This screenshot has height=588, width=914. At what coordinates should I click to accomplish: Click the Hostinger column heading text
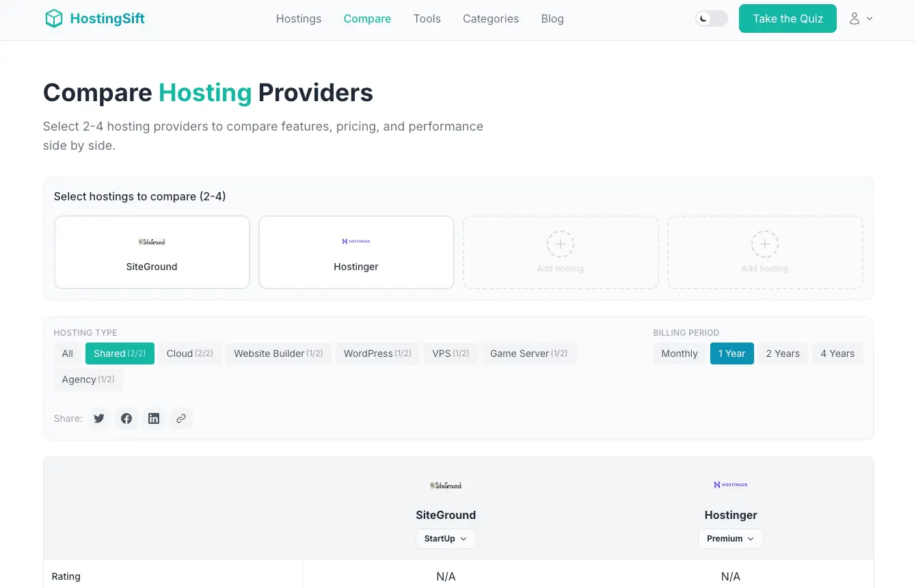[731, 515]
